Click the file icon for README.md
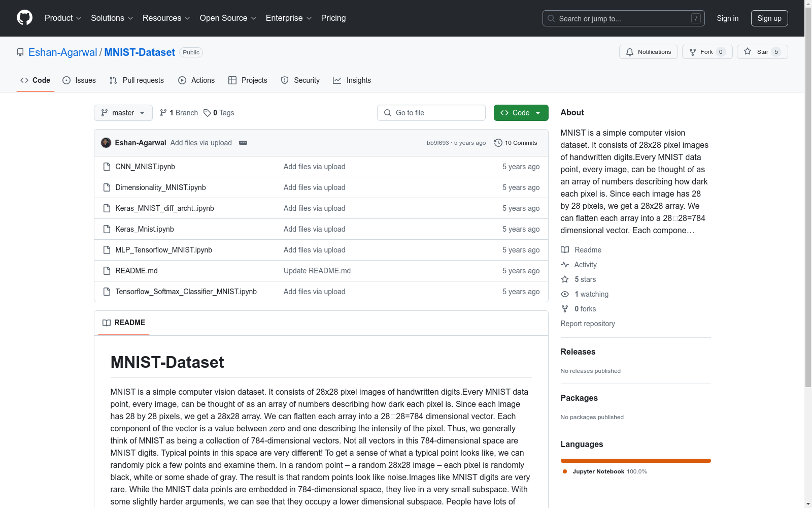This screenshot has height=508, width=812. (x=107, y=271)
